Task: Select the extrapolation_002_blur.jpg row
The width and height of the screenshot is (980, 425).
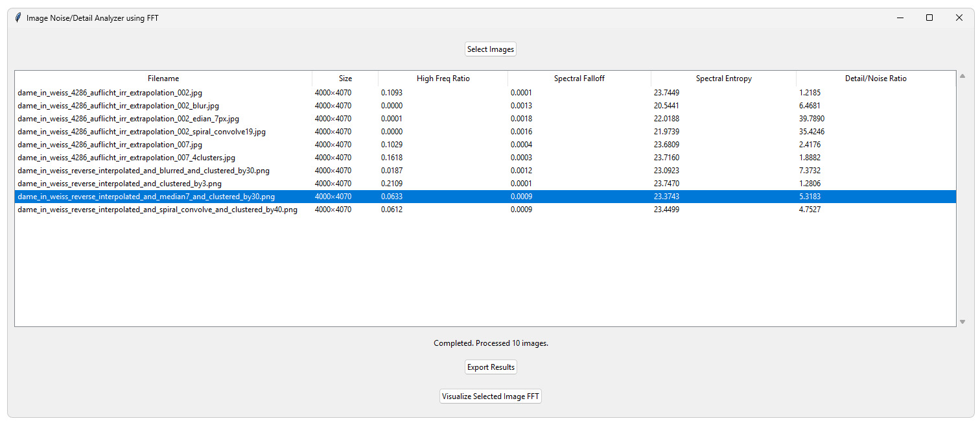Action: pyautogui.click(x=118, y=106)
